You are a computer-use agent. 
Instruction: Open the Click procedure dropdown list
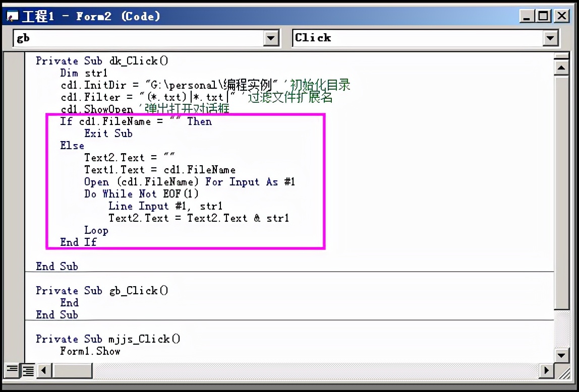(550, 38)
